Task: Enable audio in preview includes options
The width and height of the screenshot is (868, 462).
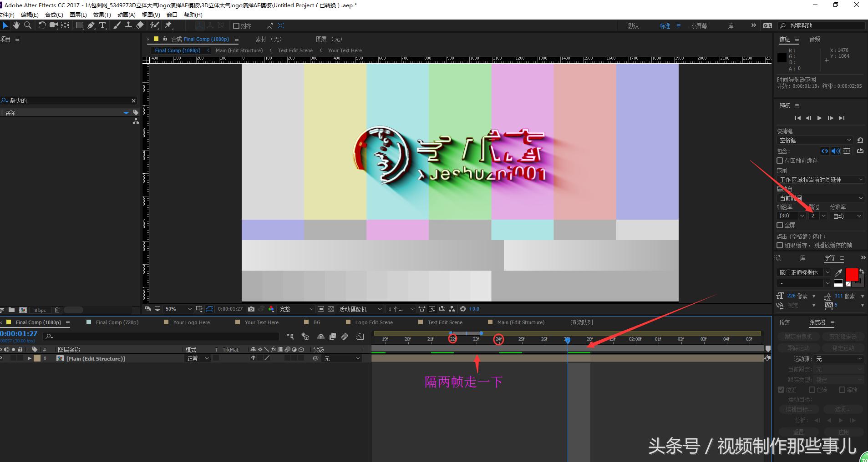Action: pyautogui.click(x=835, y=151)
